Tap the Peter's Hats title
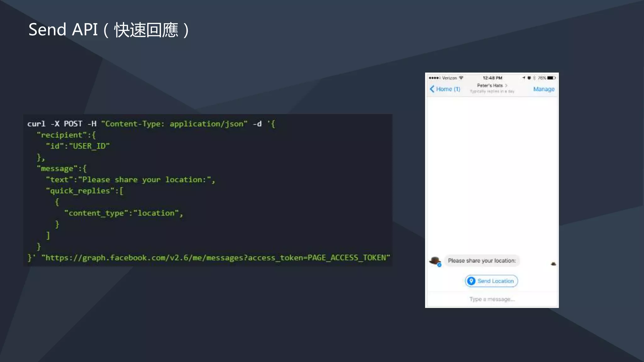This screenshot has height=362, width=644. pos(490,85)
